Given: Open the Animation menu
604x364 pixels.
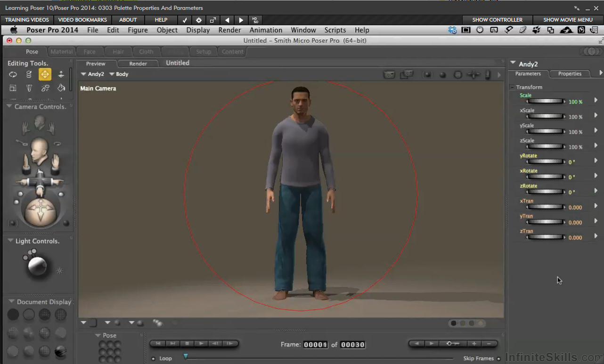Looking at the screenshot, I should click(266, 30).
